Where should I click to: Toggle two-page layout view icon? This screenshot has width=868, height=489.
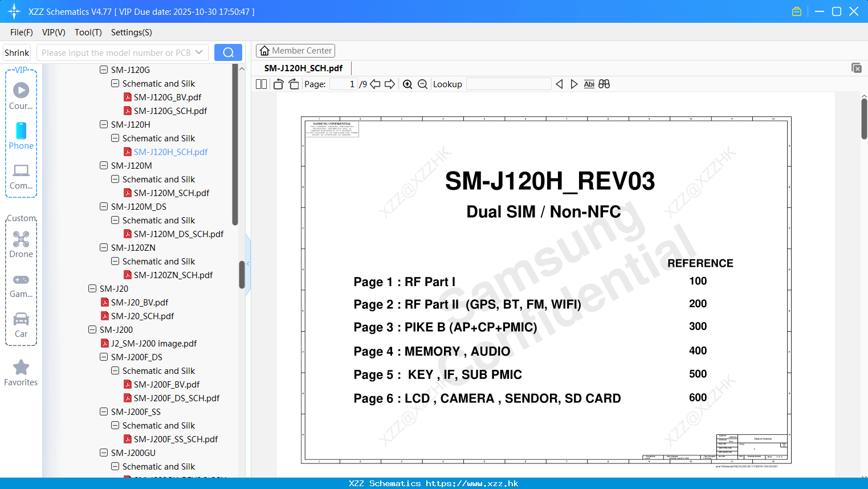pos(261,84)
